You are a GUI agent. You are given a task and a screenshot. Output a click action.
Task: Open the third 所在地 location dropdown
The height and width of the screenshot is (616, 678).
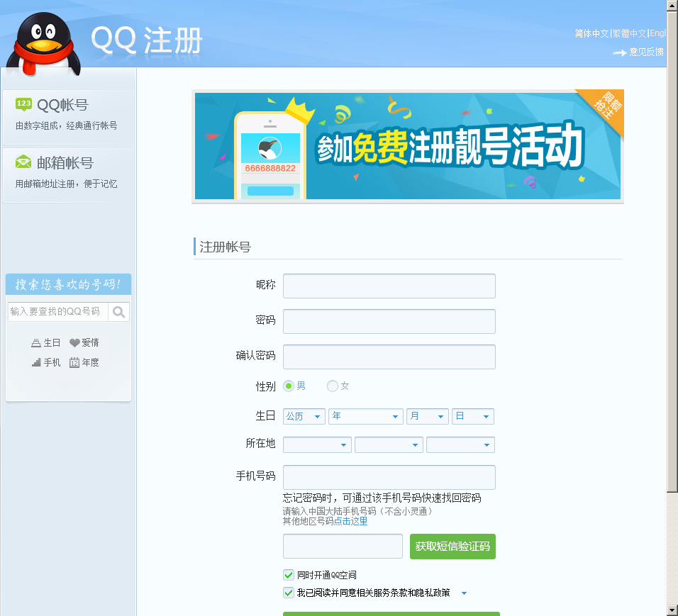click(460, 445)
